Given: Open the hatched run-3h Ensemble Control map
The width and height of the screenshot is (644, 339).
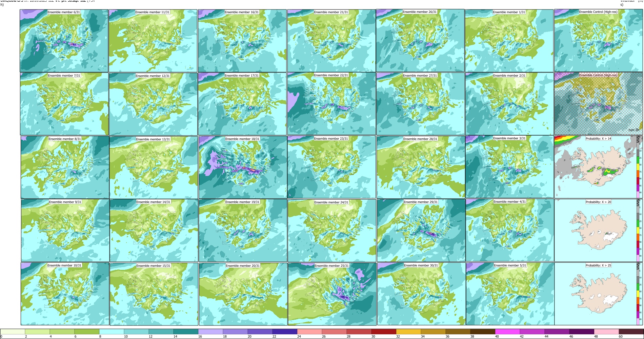Looking at the screenshot, I should tap(599, 103).
